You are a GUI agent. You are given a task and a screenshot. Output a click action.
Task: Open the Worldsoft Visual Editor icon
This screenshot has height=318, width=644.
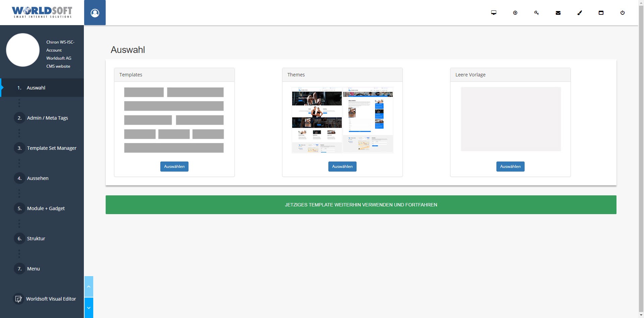pyautogui.click(x=18, y=299)
